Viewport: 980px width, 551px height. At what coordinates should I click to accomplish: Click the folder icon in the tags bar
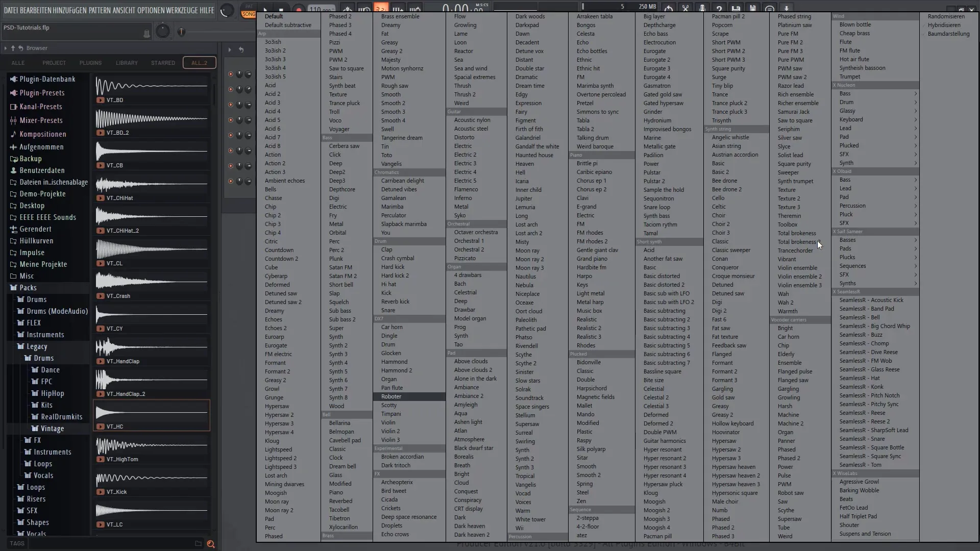198,544
